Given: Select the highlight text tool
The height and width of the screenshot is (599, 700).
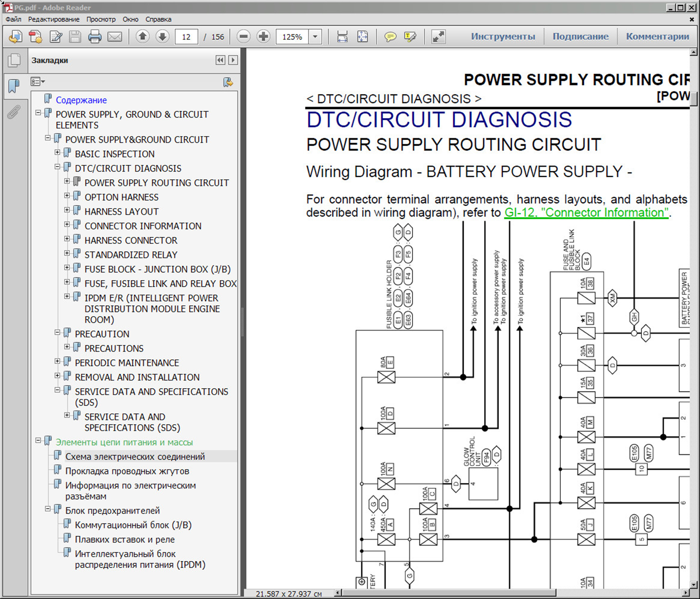Looking at the screenshot, I should (410, 37).
